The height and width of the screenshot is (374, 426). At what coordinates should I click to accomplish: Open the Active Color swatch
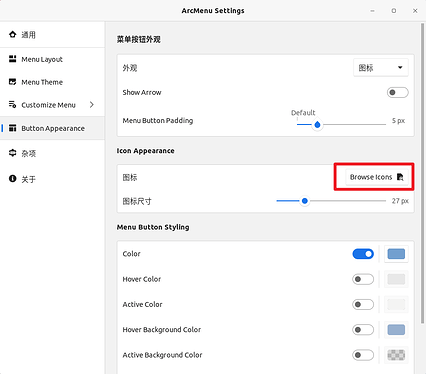pyautogui.click(x=396, y=304)
